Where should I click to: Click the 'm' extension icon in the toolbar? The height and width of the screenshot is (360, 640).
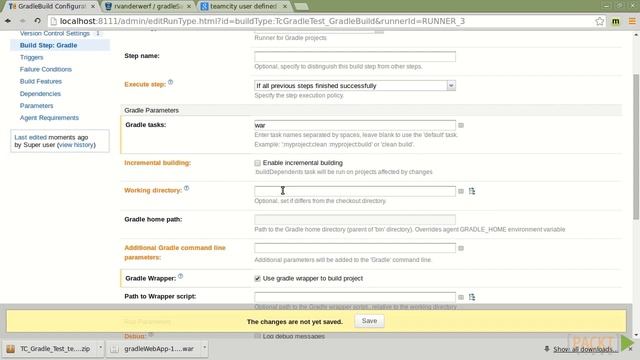616,21
